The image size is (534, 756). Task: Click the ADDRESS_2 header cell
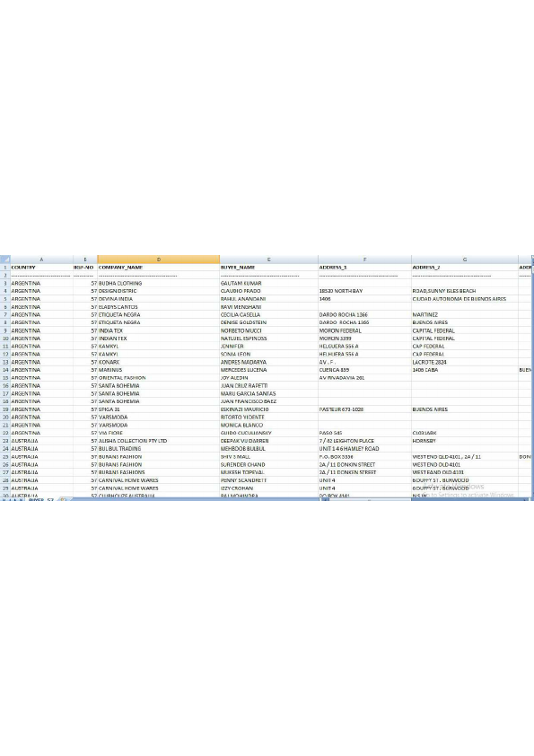point(465,267)
